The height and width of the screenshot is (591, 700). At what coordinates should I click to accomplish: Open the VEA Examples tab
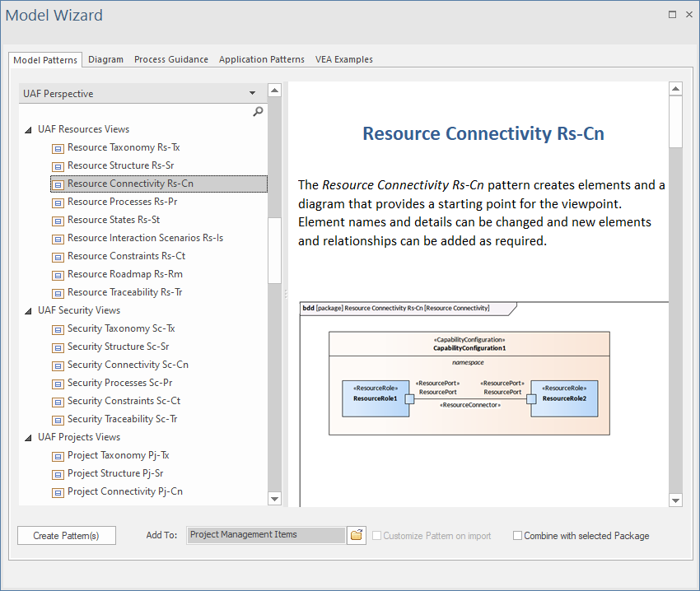[343, 59]
